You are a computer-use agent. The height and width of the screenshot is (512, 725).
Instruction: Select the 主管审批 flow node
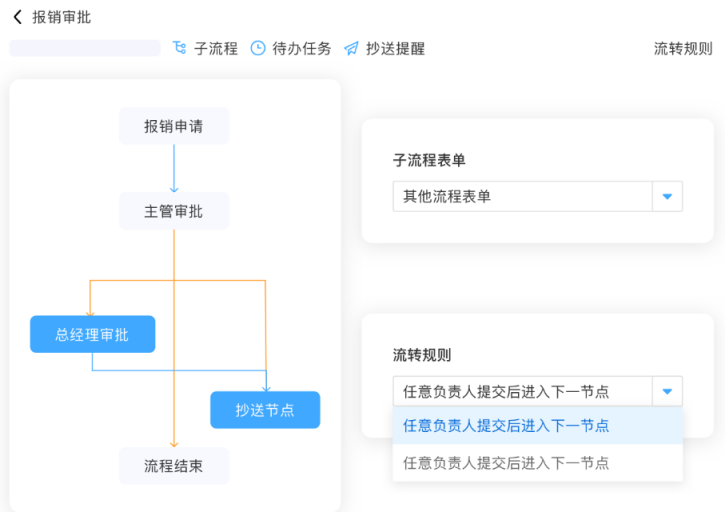click(x=174, y=211)
